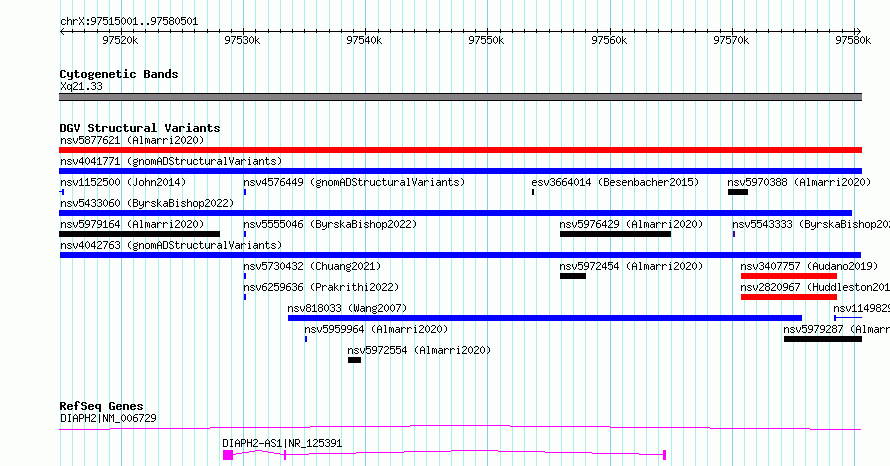Open the DIAPH2-AS1|NR_125391 gene label
This screenshot has width=890, height=466.
pyautogui.click(x=282, y=443)
